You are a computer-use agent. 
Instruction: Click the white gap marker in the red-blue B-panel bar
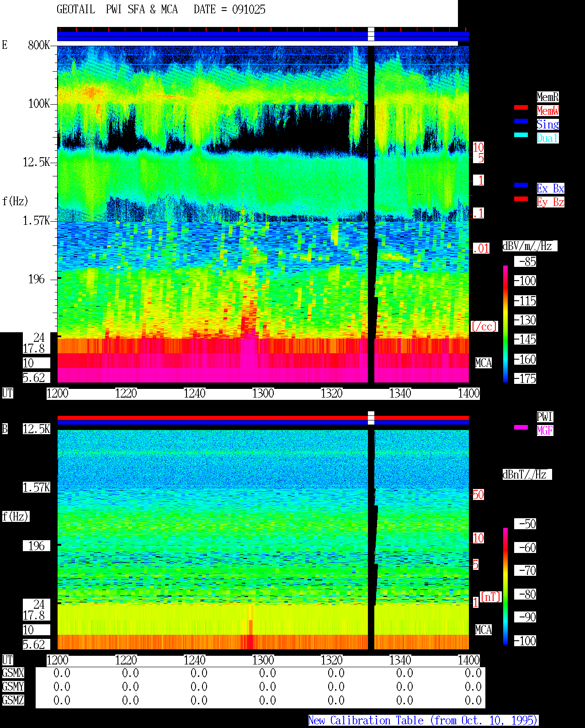[371, 418]
